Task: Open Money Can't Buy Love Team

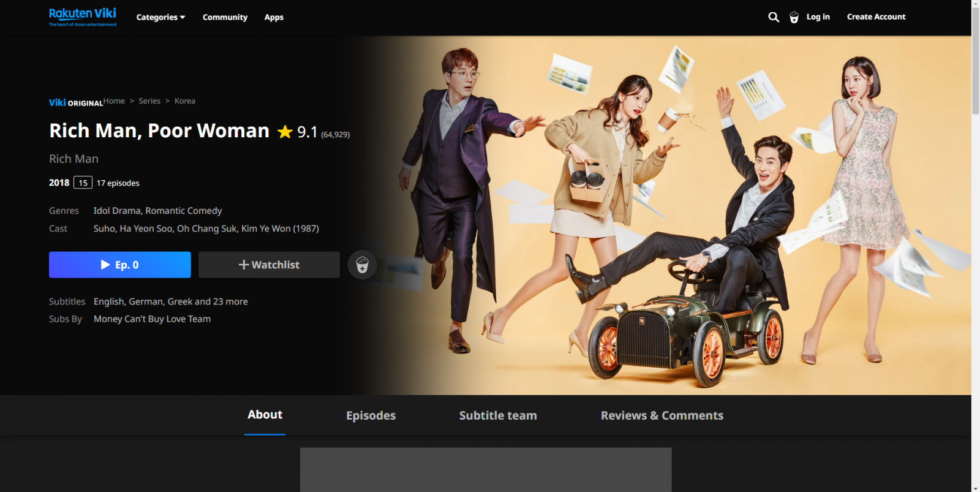Action: 152,319
